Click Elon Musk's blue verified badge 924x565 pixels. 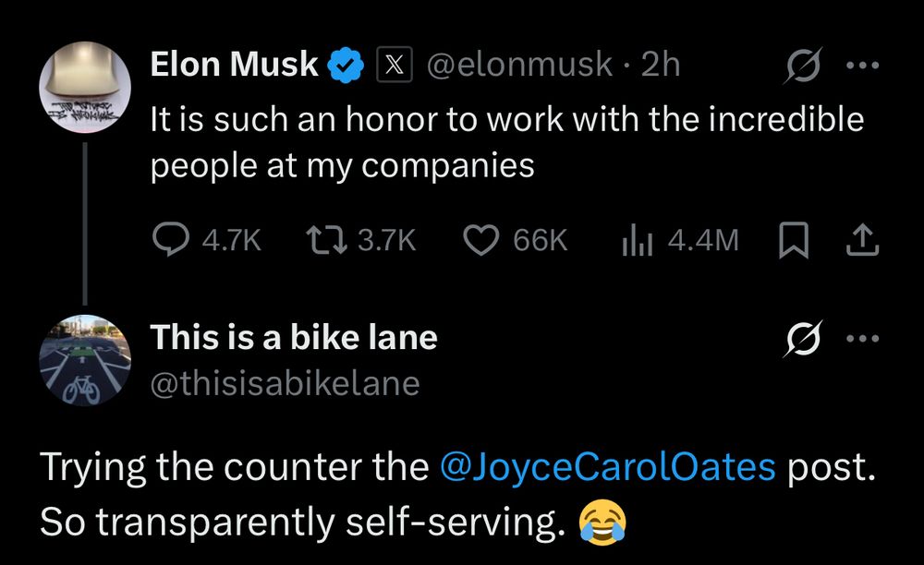[346, 65]
